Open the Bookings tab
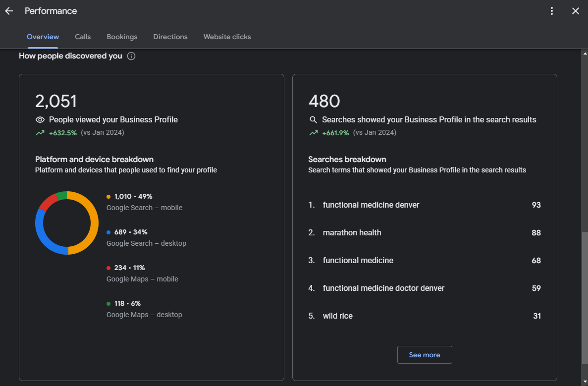This screenshot has height=386, width=588. point(122,37)
